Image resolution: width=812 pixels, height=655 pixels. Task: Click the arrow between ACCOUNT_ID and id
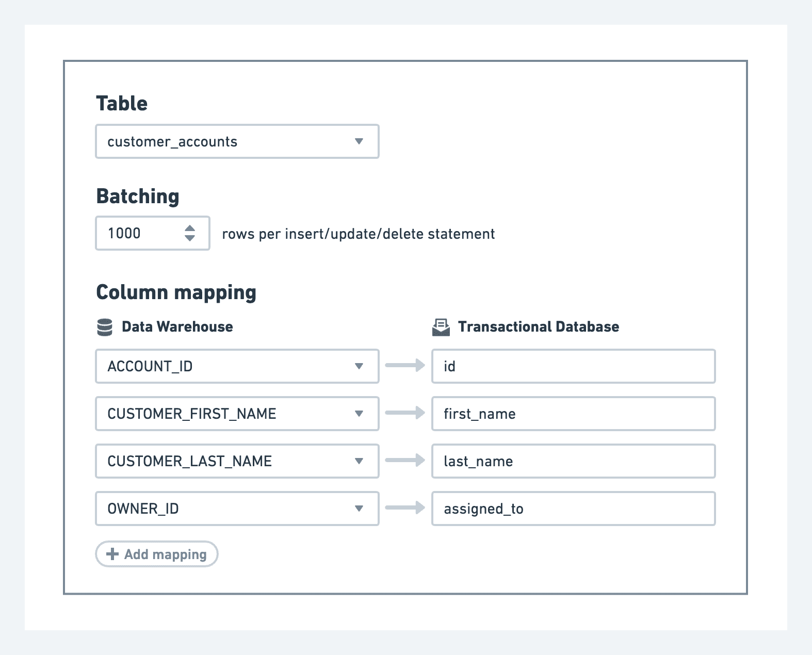405,366
